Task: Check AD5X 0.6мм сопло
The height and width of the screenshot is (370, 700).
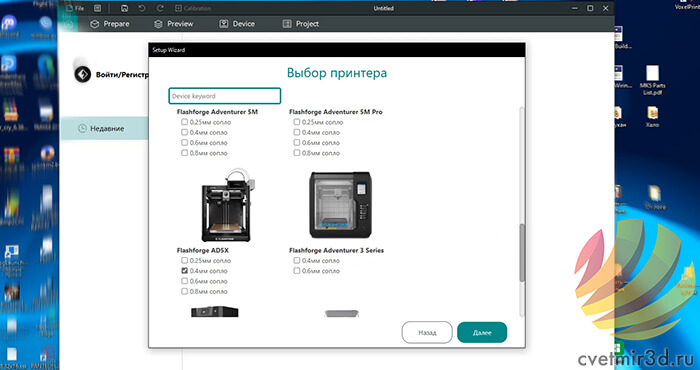Action: (184, 281)
